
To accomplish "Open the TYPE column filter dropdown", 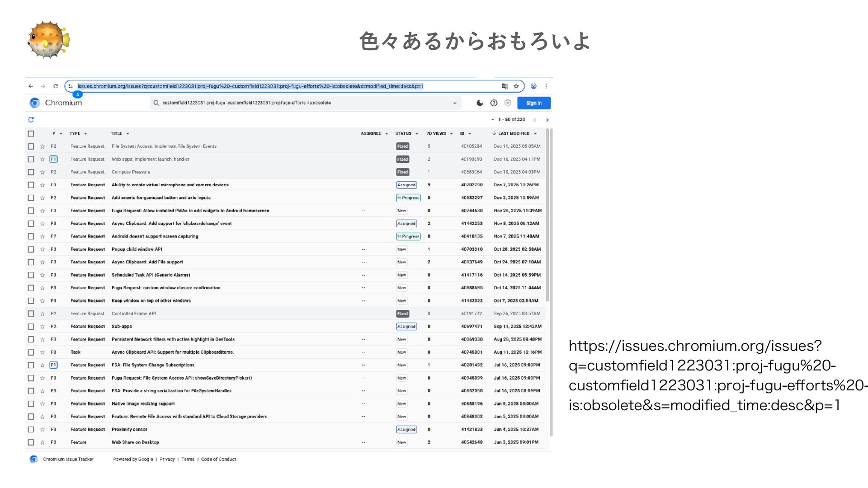I will pos(85,134).
